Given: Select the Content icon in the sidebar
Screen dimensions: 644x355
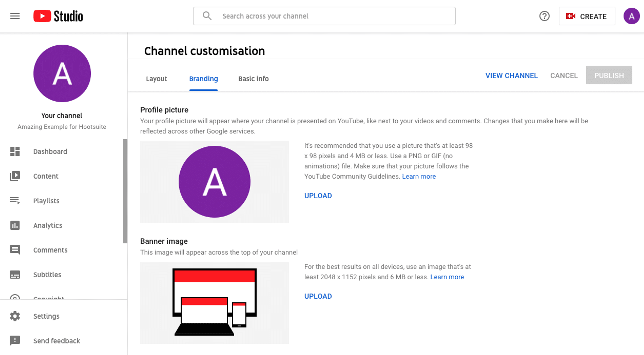Looking at the screenshot, I should 15,176.
